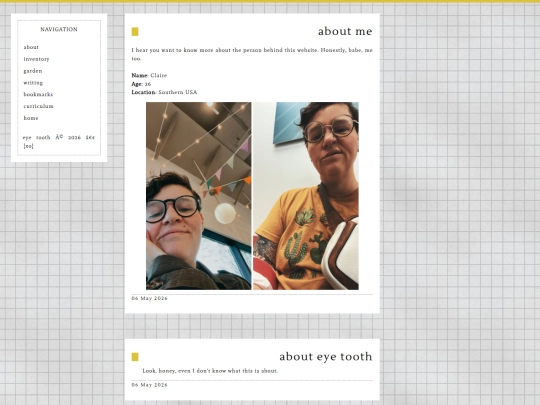Click the 'about me' post title
Image resolution: width=540 pixels, height=405 pixels.
click(345, 31)
